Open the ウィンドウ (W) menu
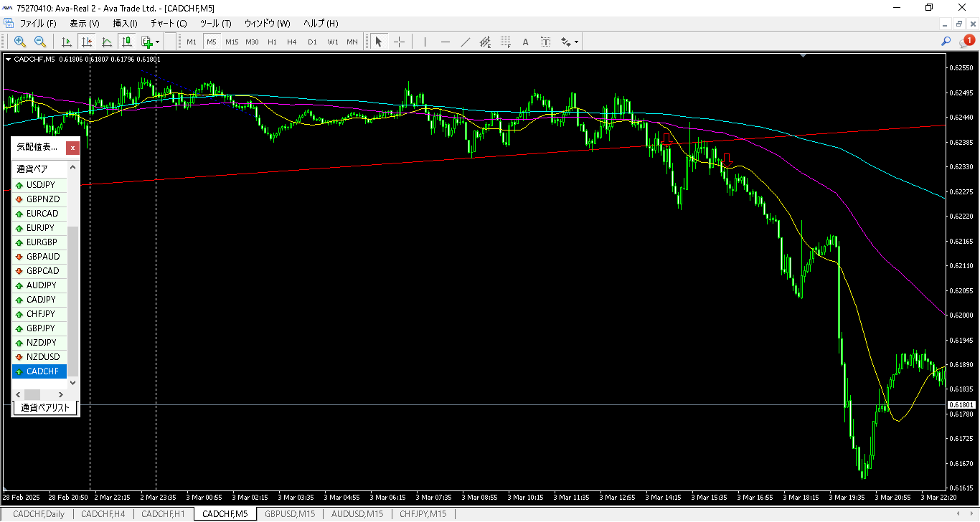 [x=268, y=24]
